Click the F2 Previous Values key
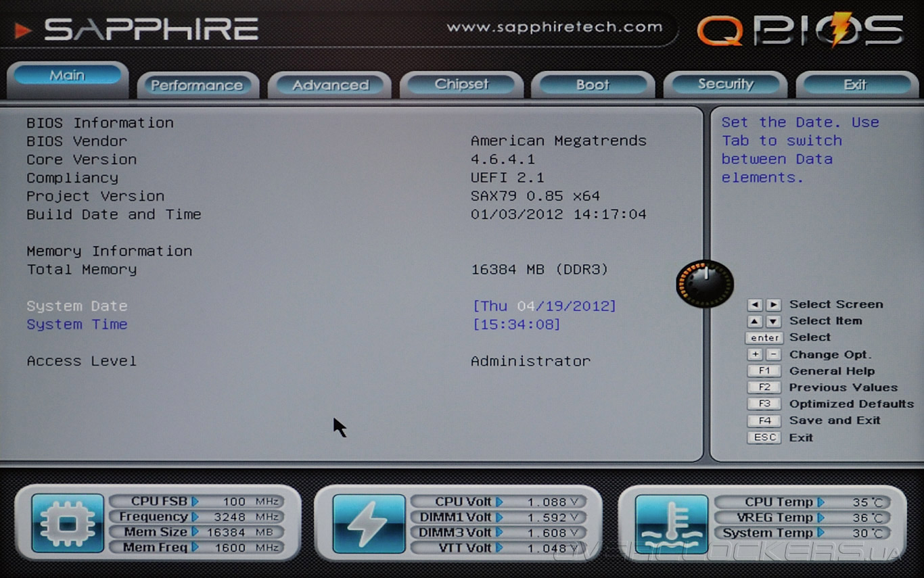 pyautogui.click(x=764, y=387)
